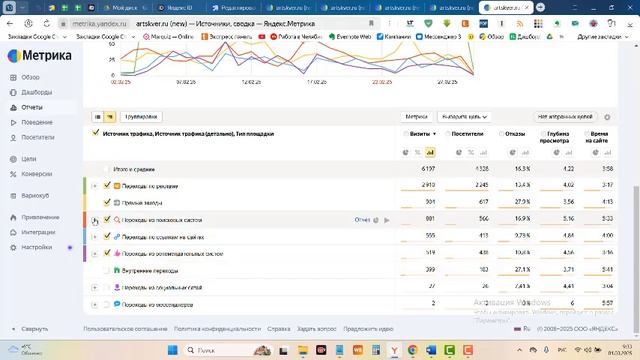The height and width of the screenshot is (360, 640).
Task: Open Цели in the sidebar
Action: tap(29, 159)
